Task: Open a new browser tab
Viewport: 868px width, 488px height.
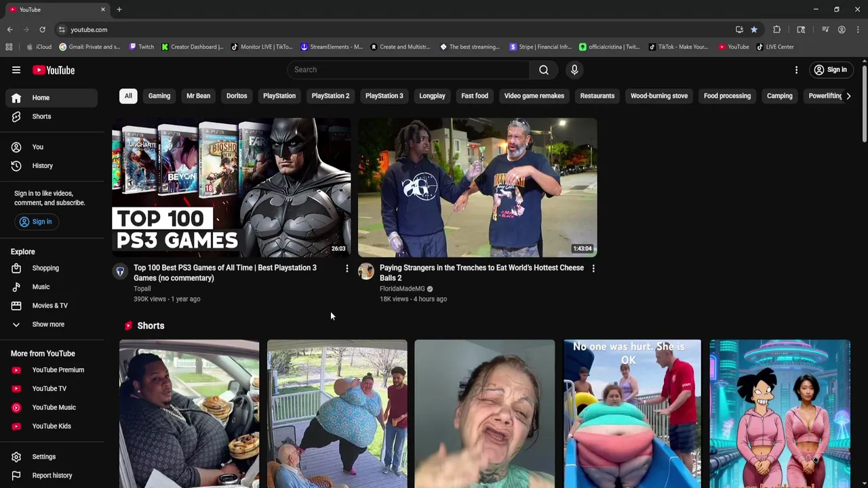Action: [119, 9]
